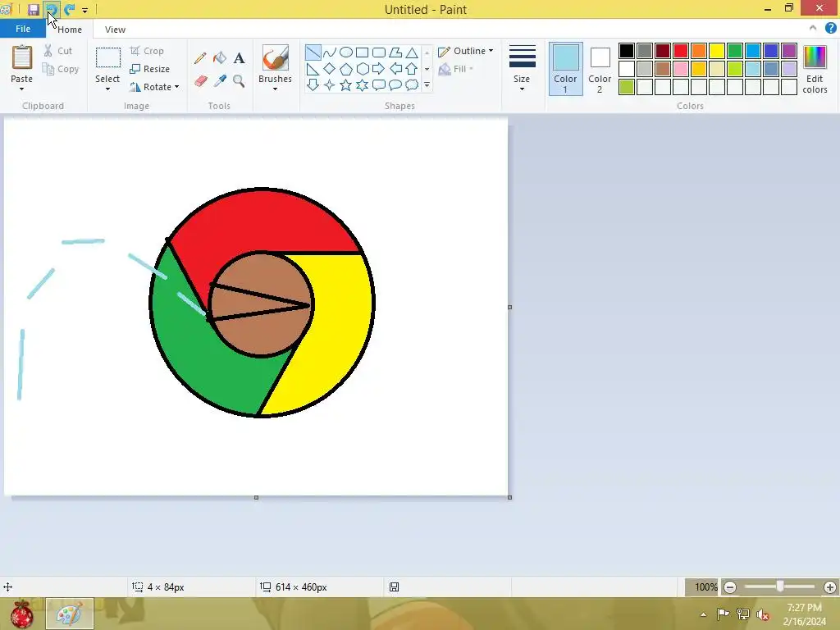Click the muted volume tray icon
The image size is (840, 630).
[762, 614]
